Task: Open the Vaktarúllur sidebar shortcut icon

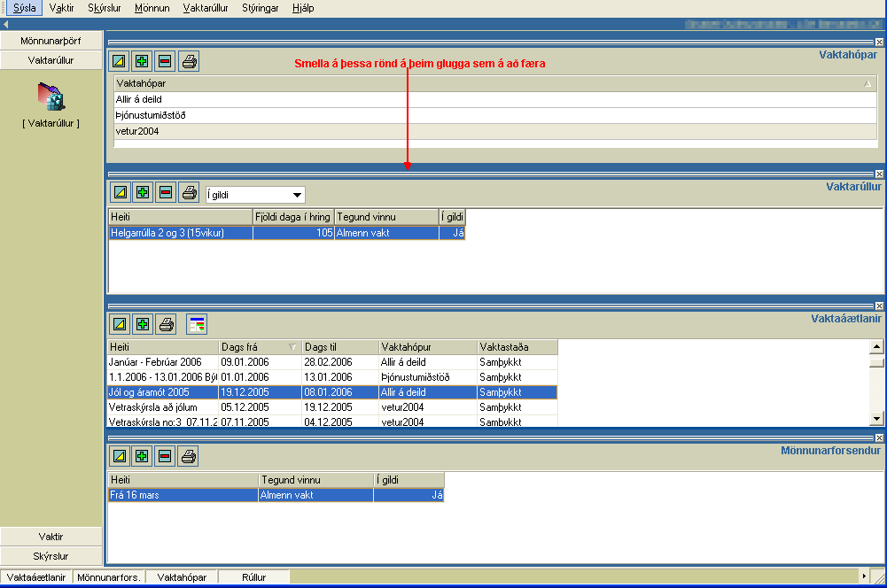Action: (x=51, y=97)
